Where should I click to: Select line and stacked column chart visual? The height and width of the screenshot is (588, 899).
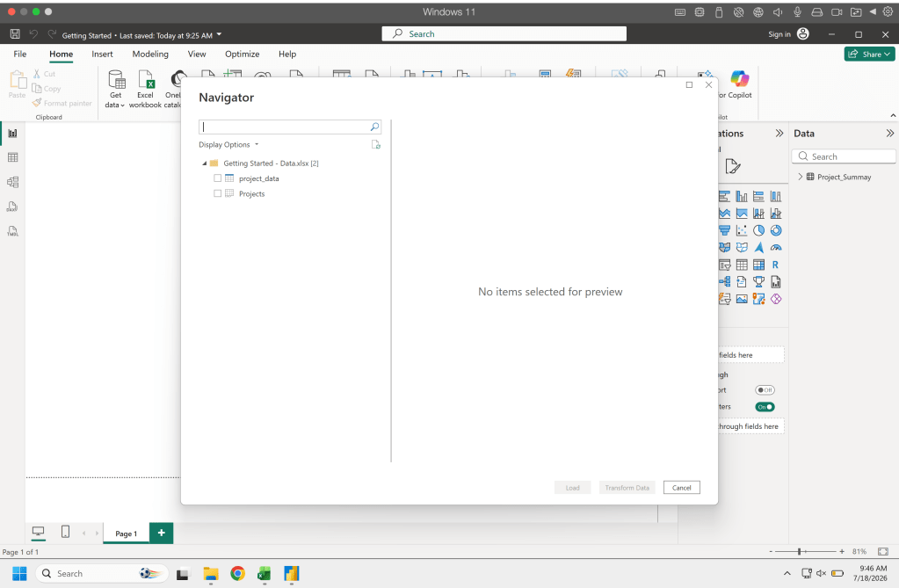coord(758,214)
